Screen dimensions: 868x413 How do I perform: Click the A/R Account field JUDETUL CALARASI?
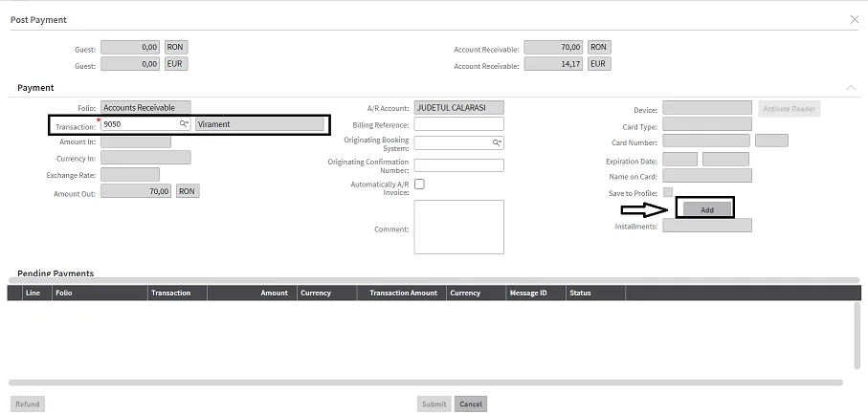tap(459, 108)
